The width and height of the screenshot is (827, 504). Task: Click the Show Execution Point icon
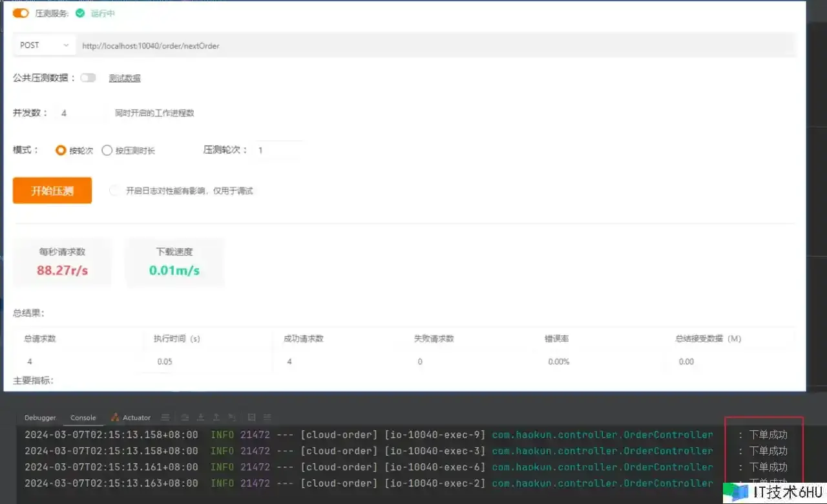[185, 417]
